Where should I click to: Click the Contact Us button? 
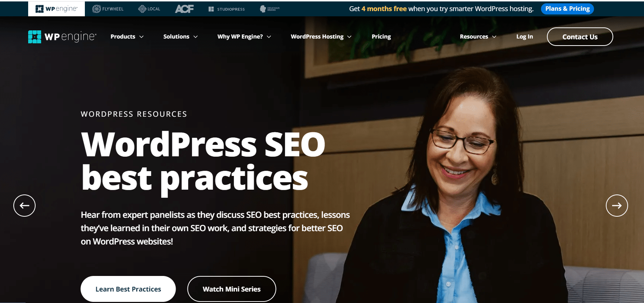[x=580, y=37]
